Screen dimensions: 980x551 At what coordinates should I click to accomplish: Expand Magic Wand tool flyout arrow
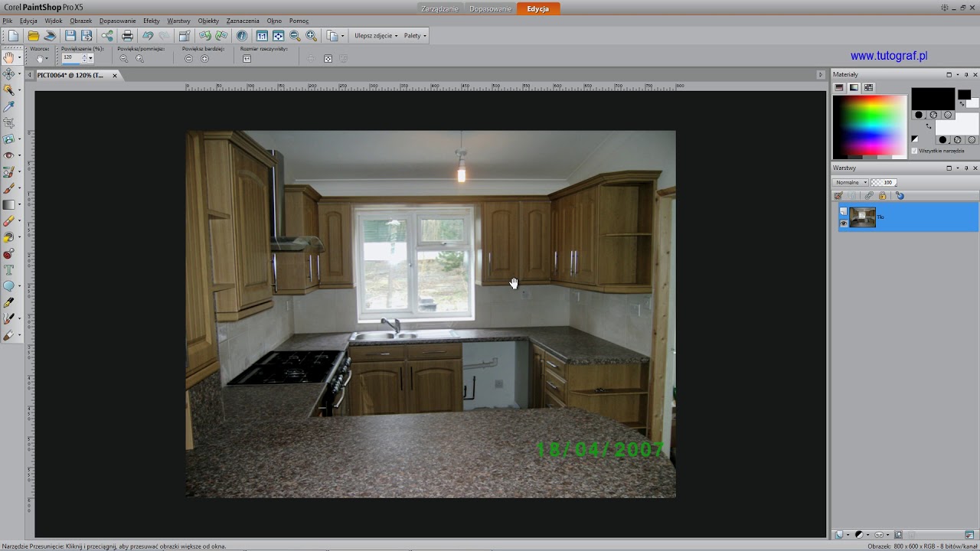(19, 91)
